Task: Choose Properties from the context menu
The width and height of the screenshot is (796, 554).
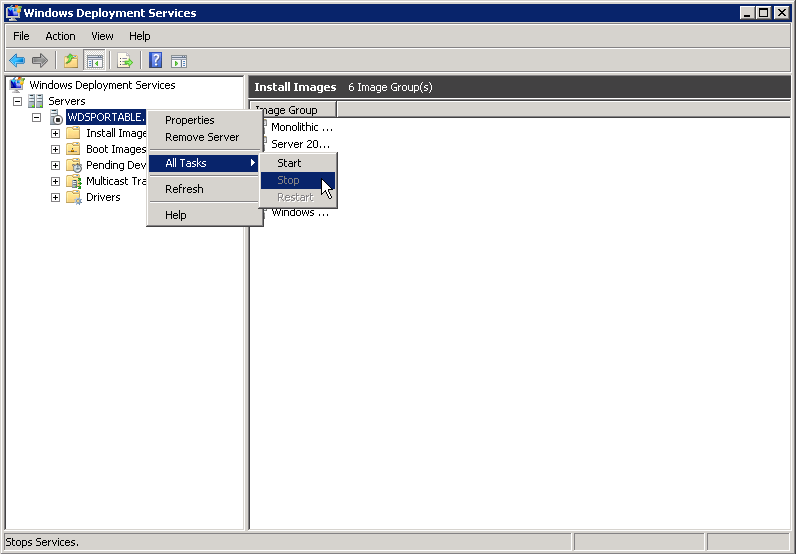Action: 190,120
